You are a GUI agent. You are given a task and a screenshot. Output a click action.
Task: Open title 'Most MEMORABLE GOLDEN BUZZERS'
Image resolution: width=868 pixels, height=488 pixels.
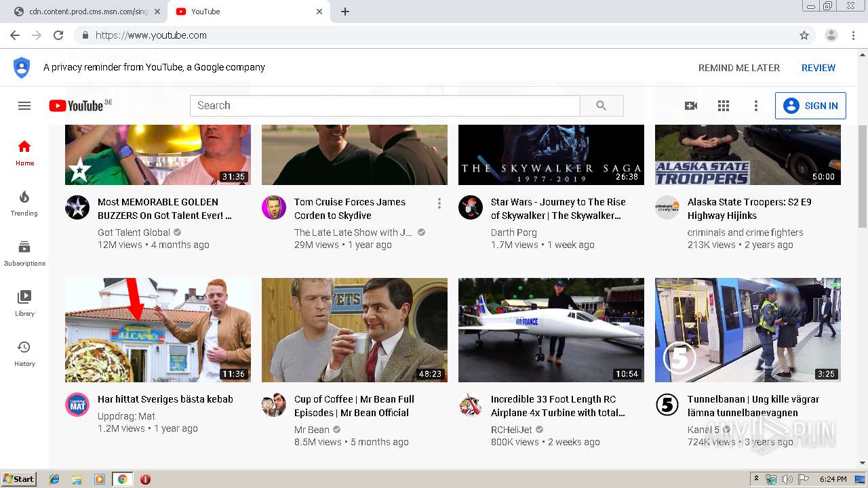165,209
